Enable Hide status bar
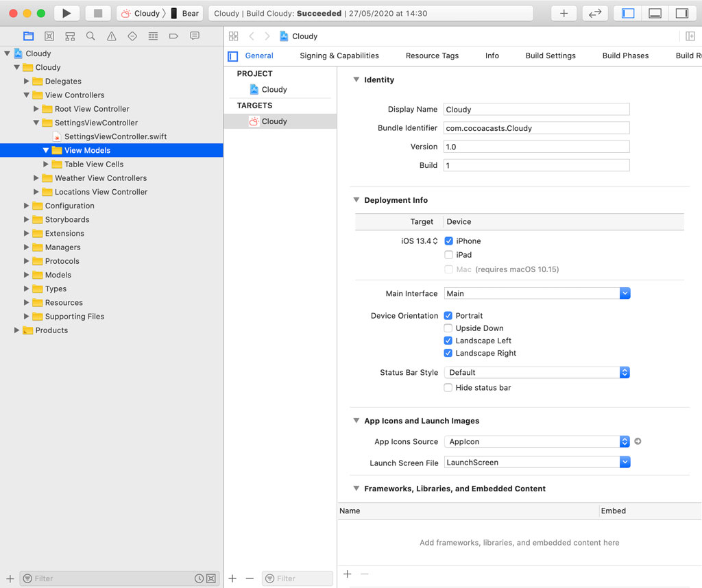The height and width of the screenshot is (588, 702). (448, 387)
